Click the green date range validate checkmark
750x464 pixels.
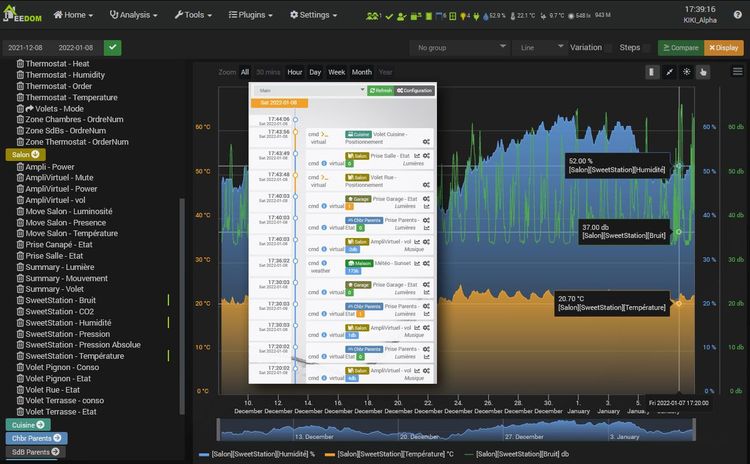click(x=112, y=47)
